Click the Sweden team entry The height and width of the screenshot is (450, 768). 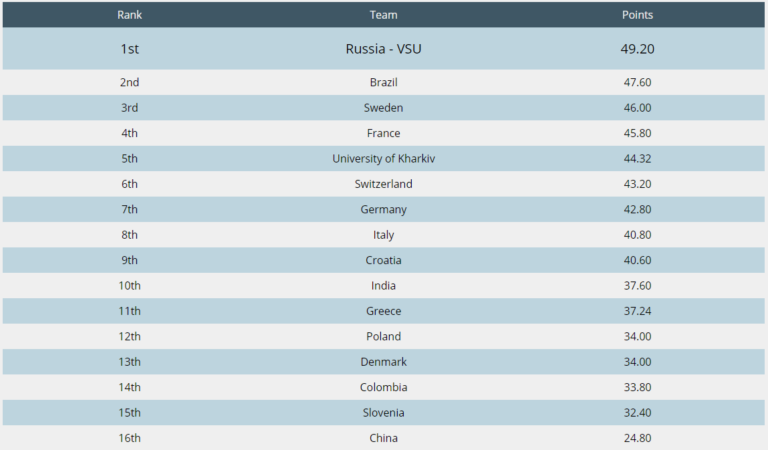point(383,108)
